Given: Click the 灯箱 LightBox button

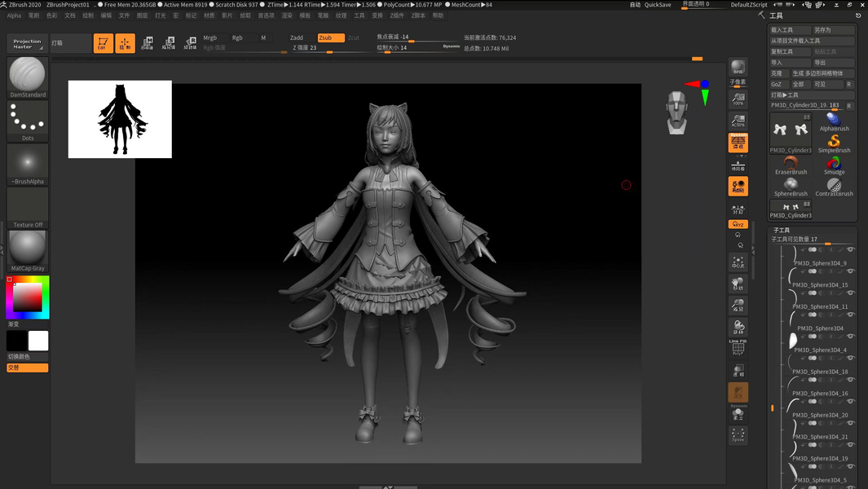Looking at the screenshot, I should tap(70, 43).
